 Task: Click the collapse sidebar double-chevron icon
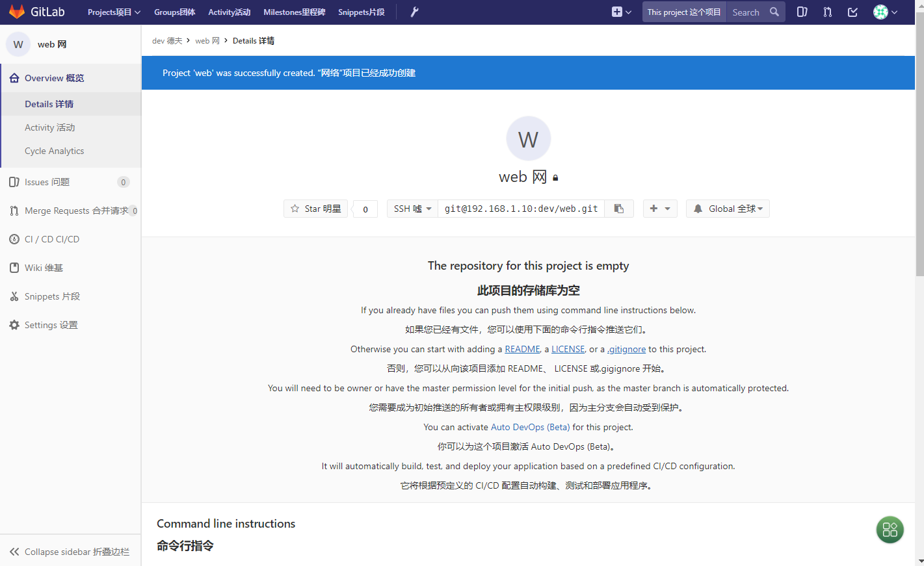14,552
